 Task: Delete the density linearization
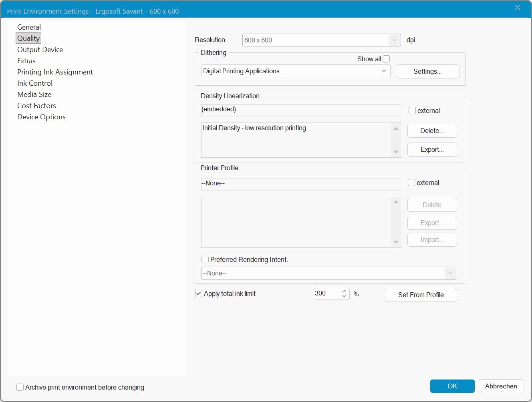click(x=432, y=131)
